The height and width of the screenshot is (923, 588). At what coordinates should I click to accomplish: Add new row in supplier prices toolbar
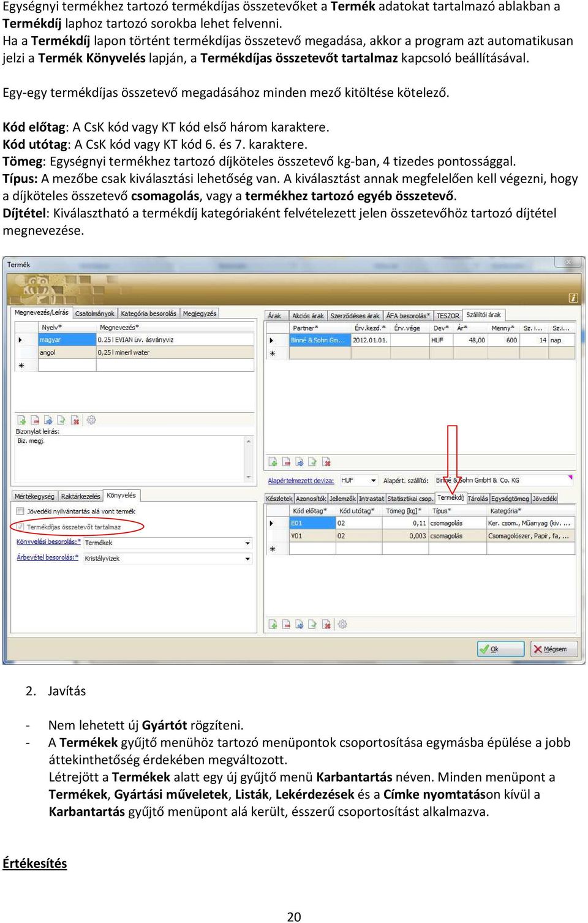[273, 462]
